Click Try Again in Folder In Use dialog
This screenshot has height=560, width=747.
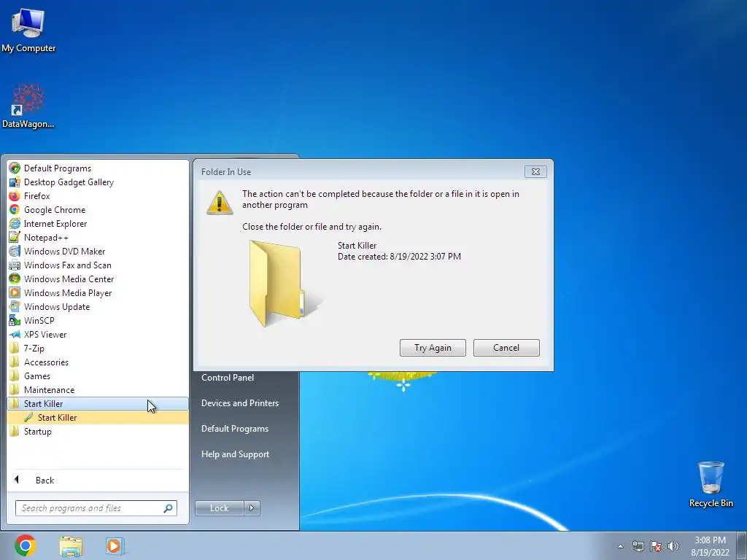(x=433, y=348)
